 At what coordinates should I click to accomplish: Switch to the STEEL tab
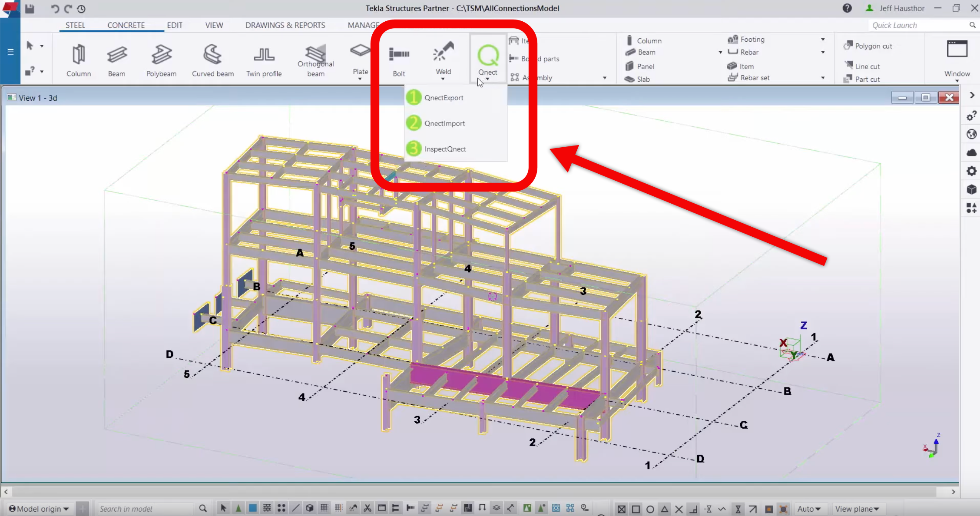tap(75, 25)
